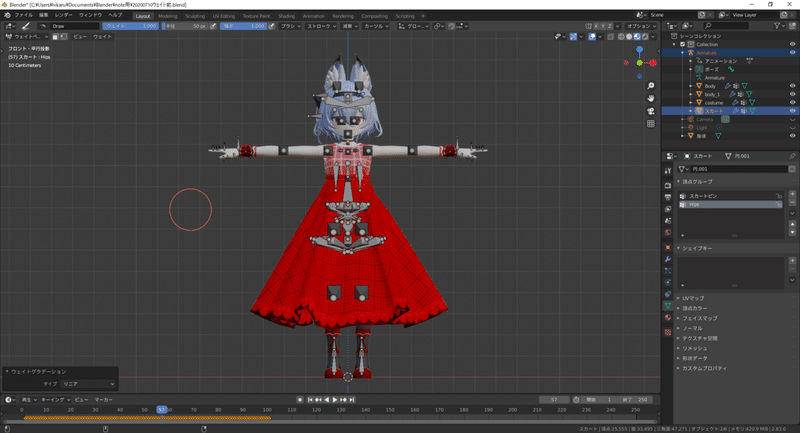Show the hidden Camera via eye icon
Screen dimensions: 800x433
click(x=792, y=119)
